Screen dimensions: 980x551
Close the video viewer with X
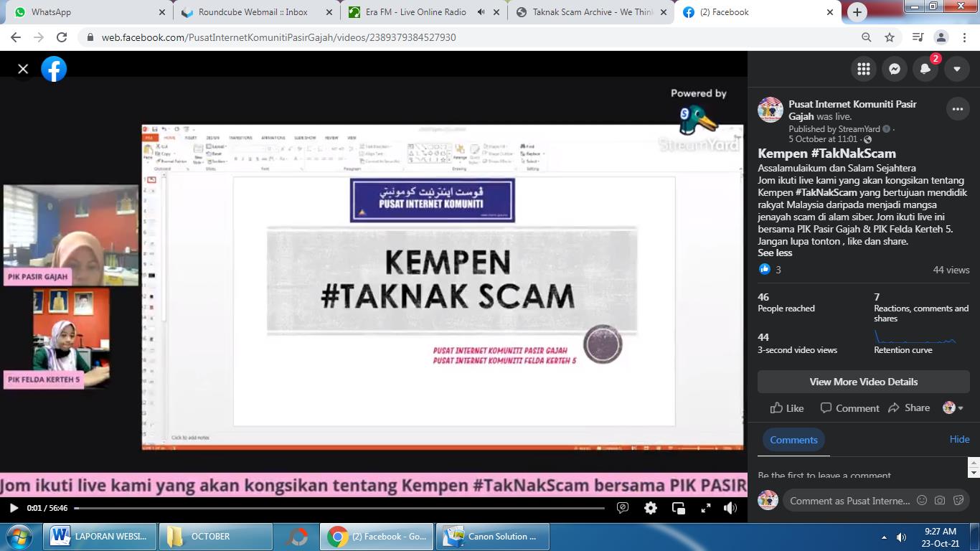point(23,69)
